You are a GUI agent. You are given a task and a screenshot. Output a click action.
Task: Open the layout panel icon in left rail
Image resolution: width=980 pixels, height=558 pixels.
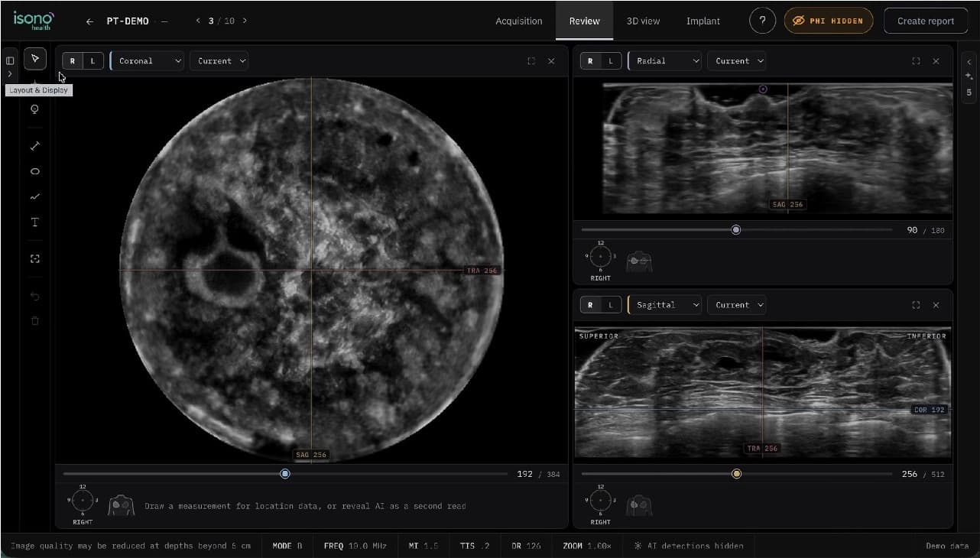tap(10, 60)
